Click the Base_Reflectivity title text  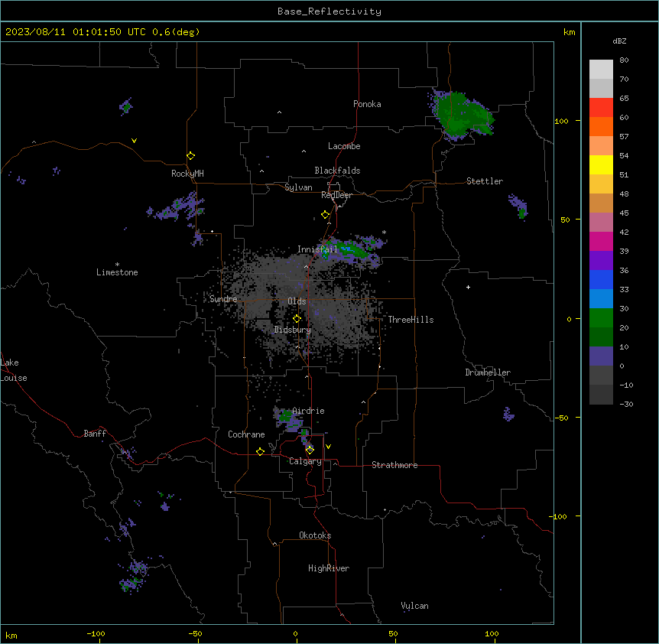(x=329, y=11)
